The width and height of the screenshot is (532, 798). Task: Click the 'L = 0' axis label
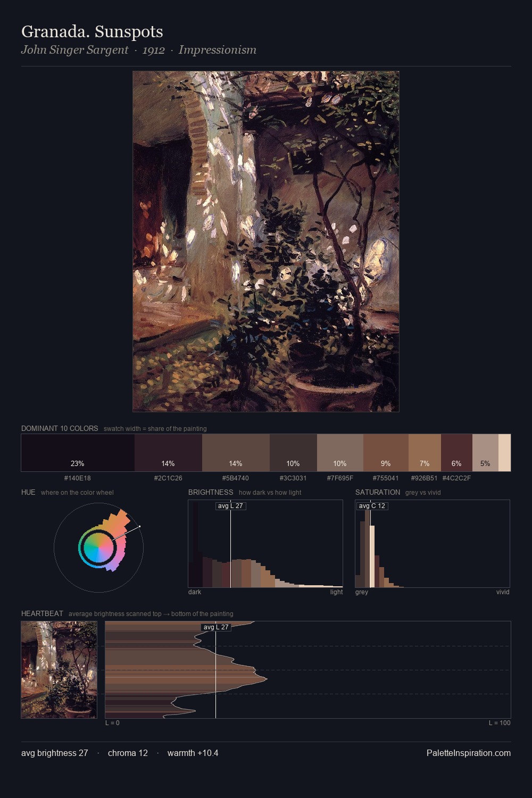tap(112, 723)
